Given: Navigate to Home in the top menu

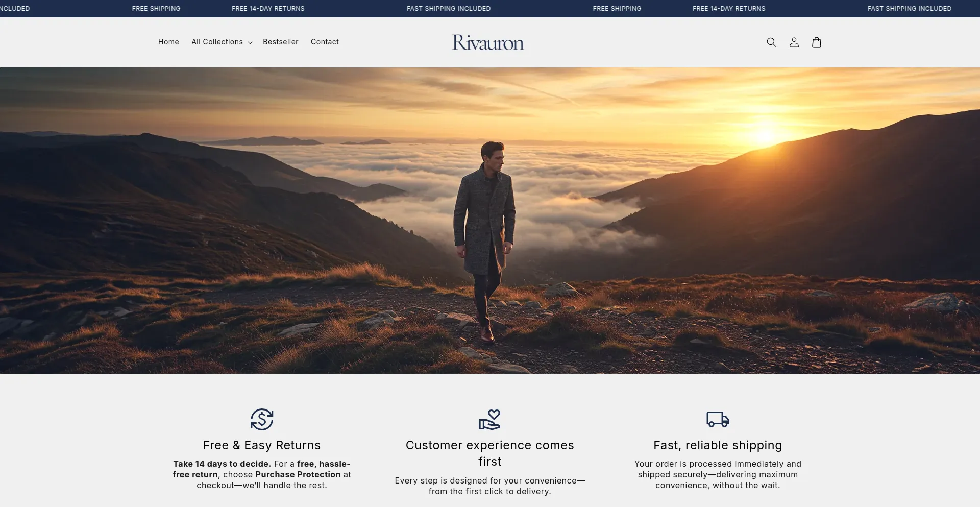Looking at the screenshot, I should coord(168,42).
